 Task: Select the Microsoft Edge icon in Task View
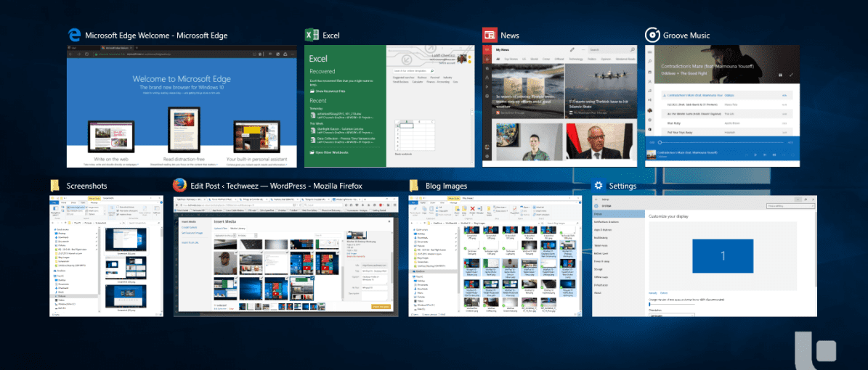[73, 35]
